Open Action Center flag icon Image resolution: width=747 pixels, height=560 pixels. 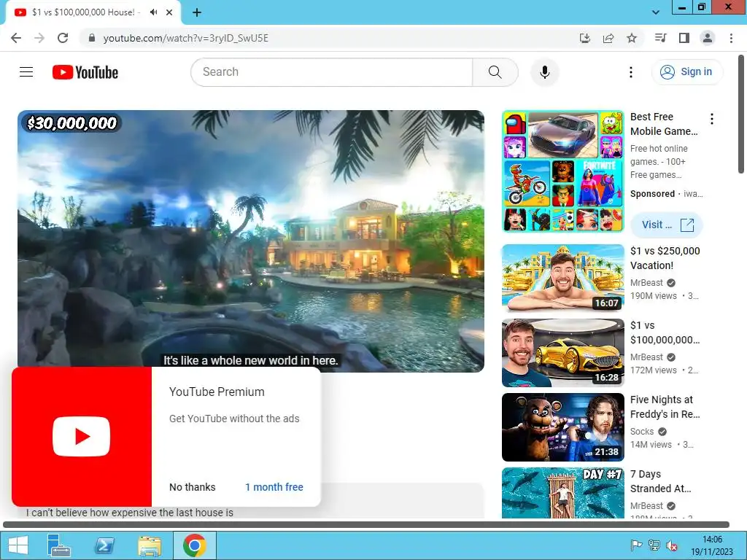click(x=636, y=545)
